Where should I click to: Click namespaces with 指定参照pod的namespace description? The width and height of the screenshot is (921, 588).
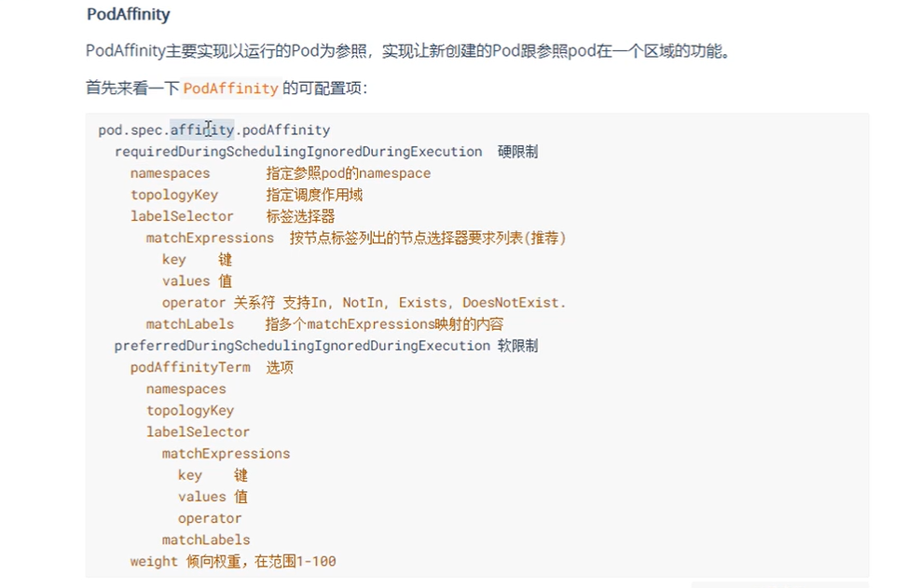tap(170, 173)
